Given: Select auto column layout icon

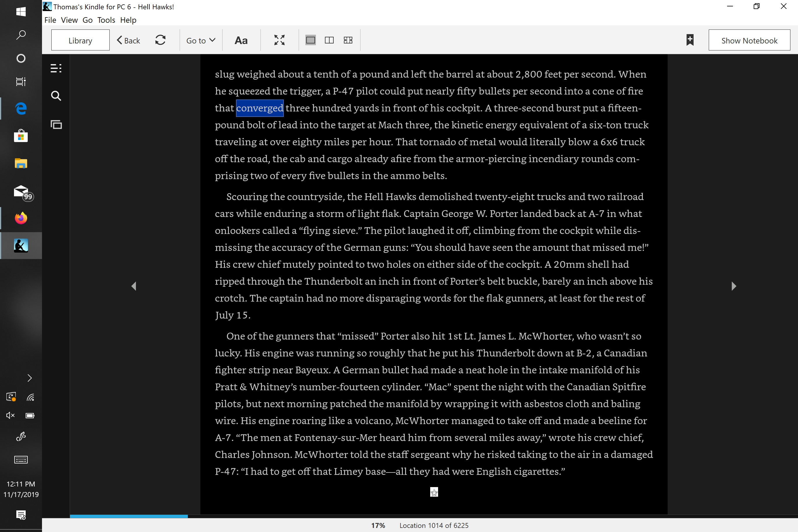Looking at the screenshot, I should point(348,40).
